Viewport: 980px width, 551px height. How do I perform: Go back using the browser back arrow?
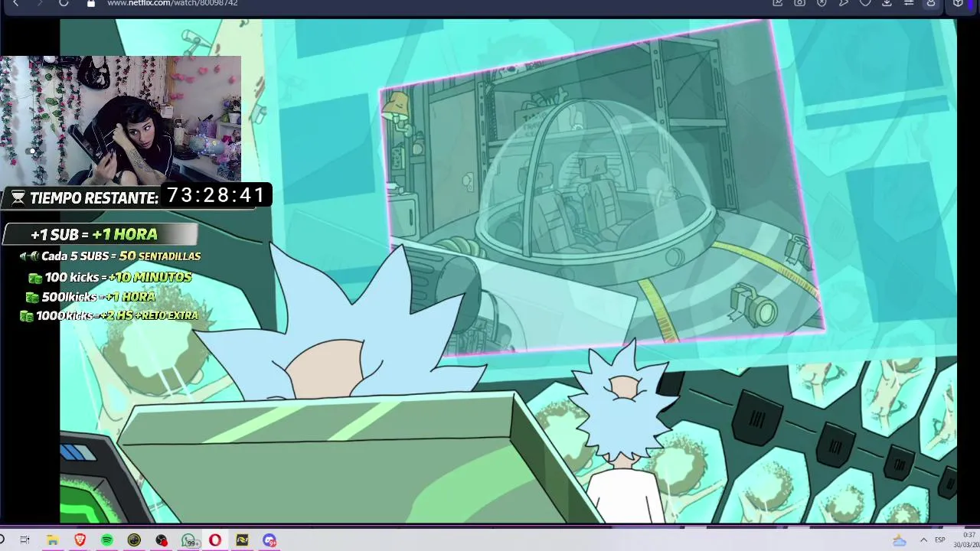click(x=15, y=3)
